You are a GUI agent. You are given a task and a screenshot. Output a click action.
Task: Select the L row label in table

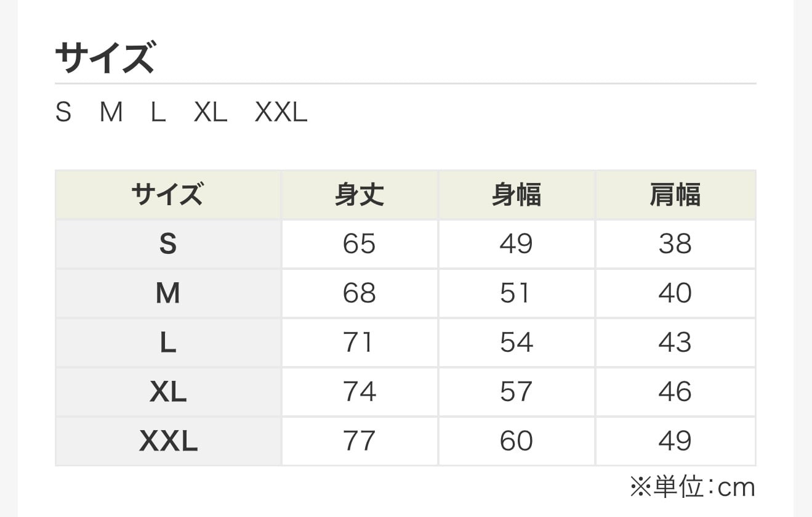pyautogui.click(x=167, y=343)
